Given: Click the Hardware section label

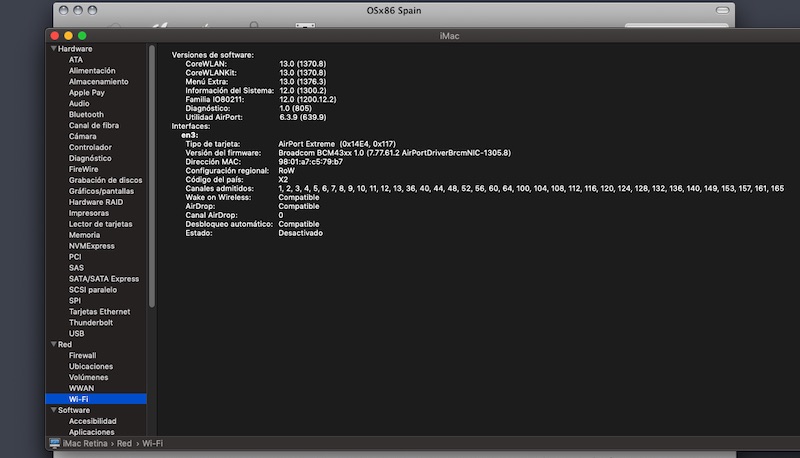Looking at the screenshot, I should point(75,49).
